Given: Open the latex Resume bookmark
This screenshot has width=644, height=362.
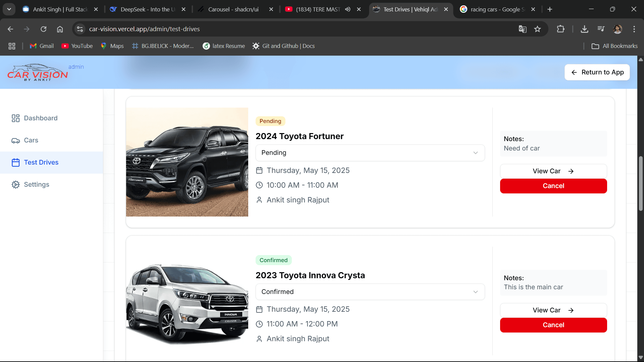Looking at the screenshot, I should [x=224, y=46].
